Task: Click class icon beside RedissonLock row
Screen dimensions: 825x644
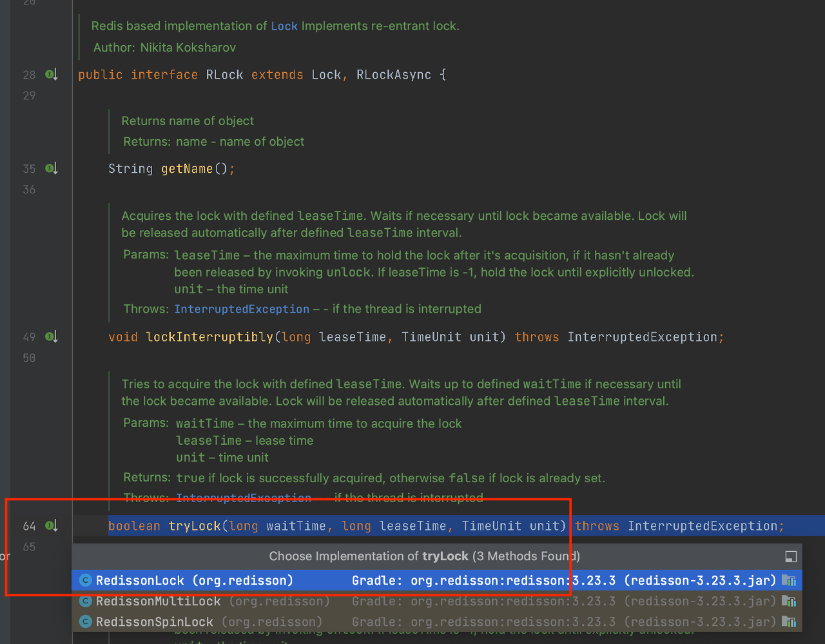Action: click(85, 580)
